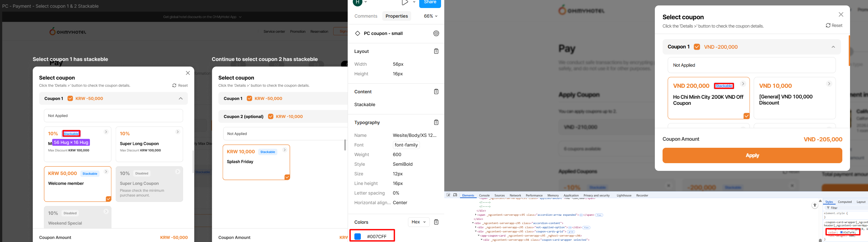Viewport: 868px width, 242px height.
Task: Click the Figma user avatar H
Action: click(358, 3)
